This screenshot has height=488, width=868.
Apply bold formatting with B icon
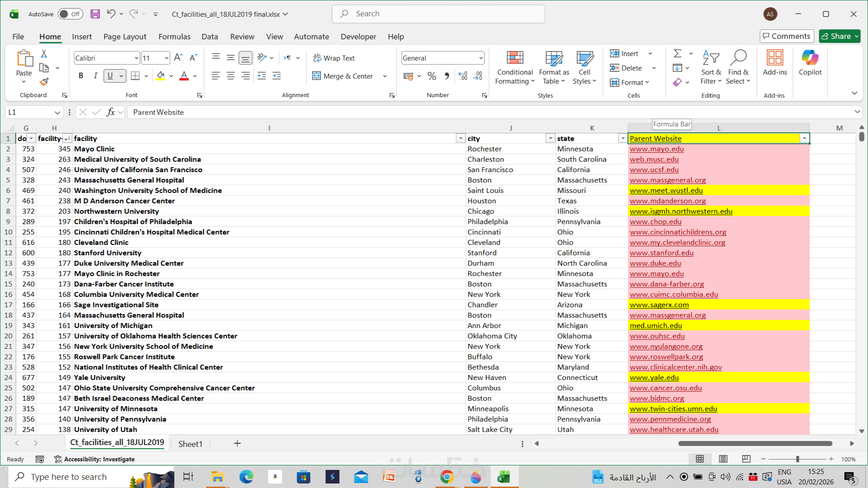point(81,76)
